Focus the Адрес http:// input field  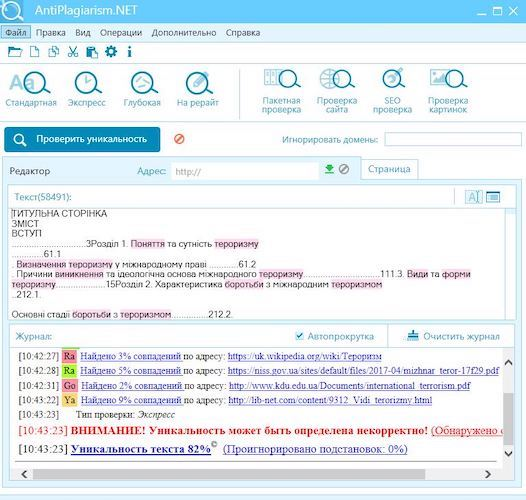click(245, 171)
